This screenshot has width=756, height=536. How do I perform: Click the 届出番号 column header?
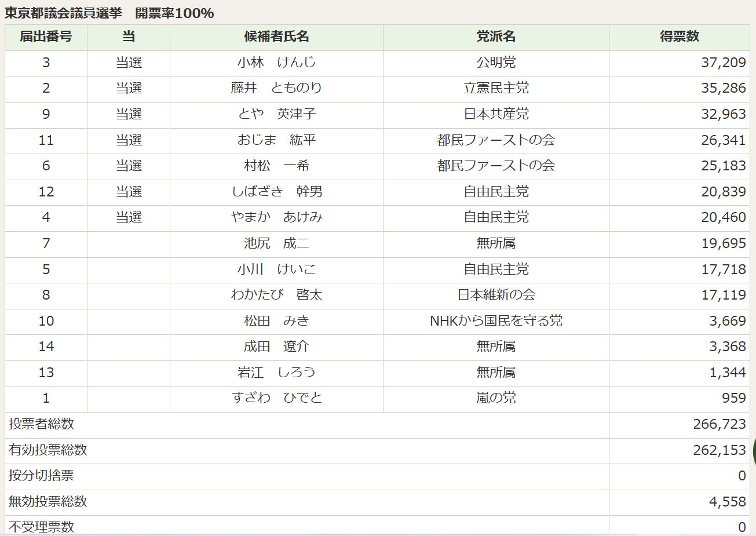(x=46, y=37)
